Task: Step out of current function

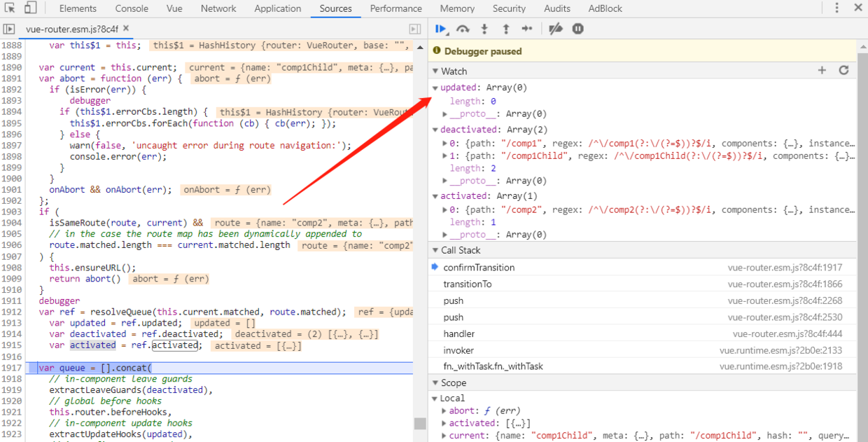Action: point(505,29)
